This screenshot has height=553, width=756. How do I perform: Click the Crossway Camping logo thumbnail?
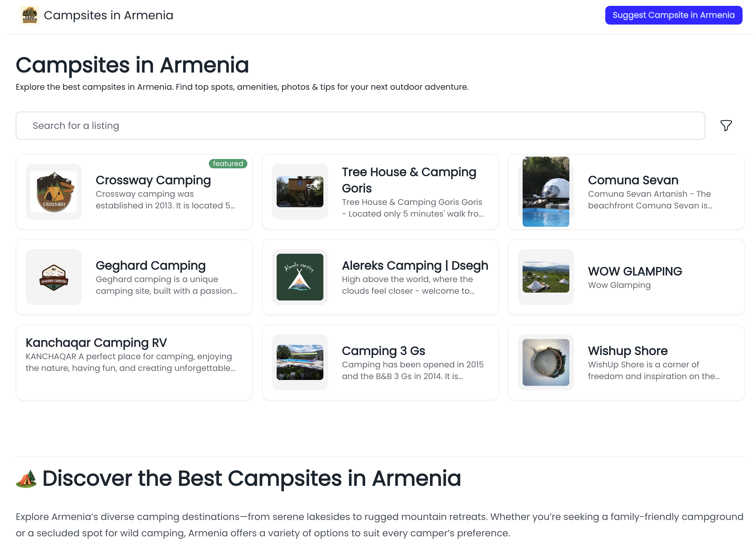coord(53,192)
